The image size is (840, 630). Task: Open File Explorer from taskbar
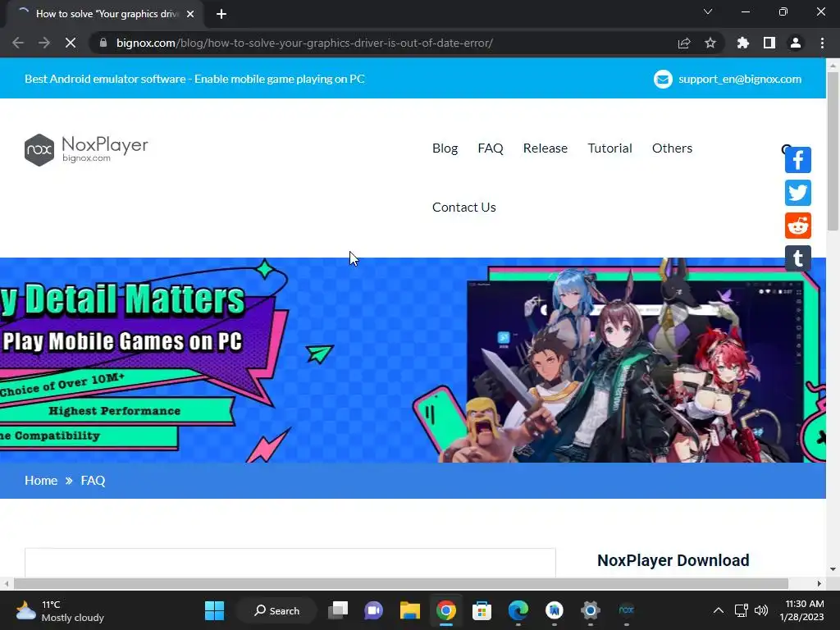tap(410, 610)
